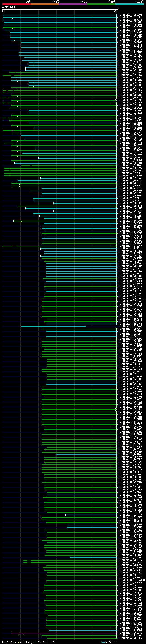Select hit label UniRef100_O22486
Viewport: 146px width, 644px height.
point(131,326)
